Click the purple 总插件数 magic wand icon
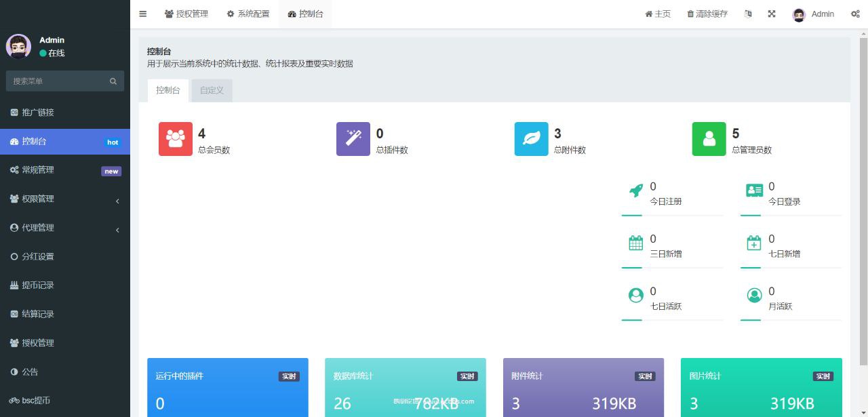Screen dimensions: 868x417 pos(353,139)
